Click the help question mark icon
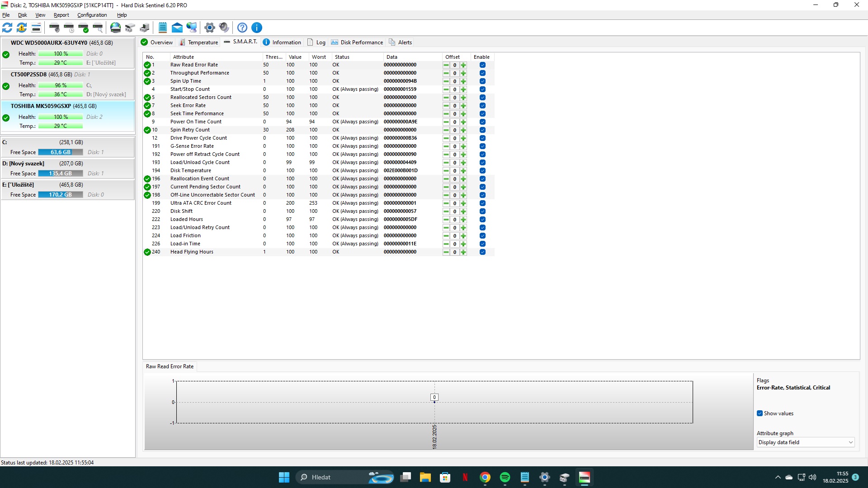The height and width of the screenshot is (488, 868). tap(242, 28)
